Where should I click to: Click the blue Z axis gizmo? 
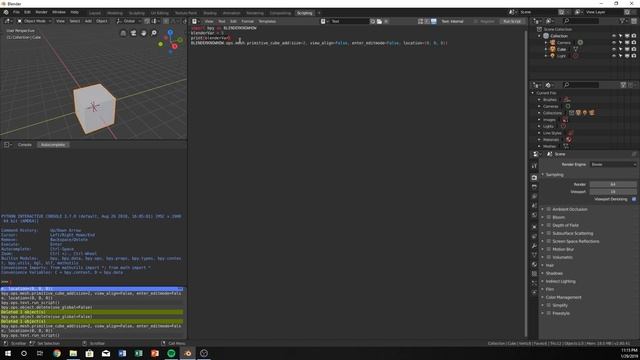[x=170, y=32]
